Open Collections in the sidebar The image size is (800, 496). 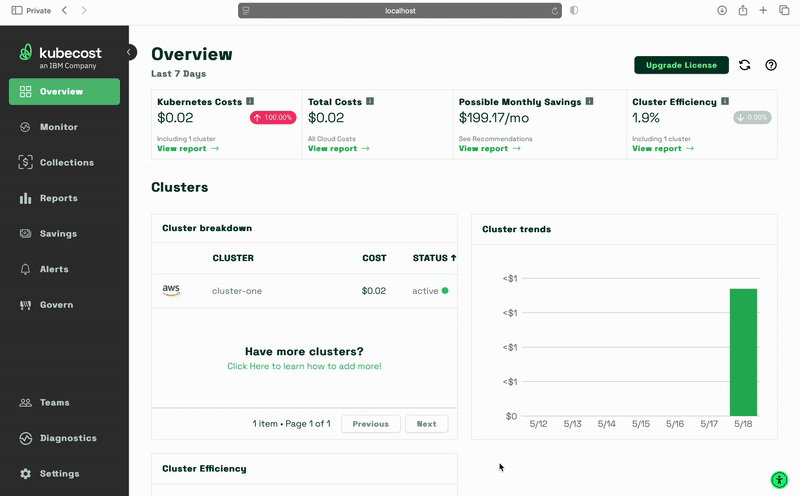point(64,162)
